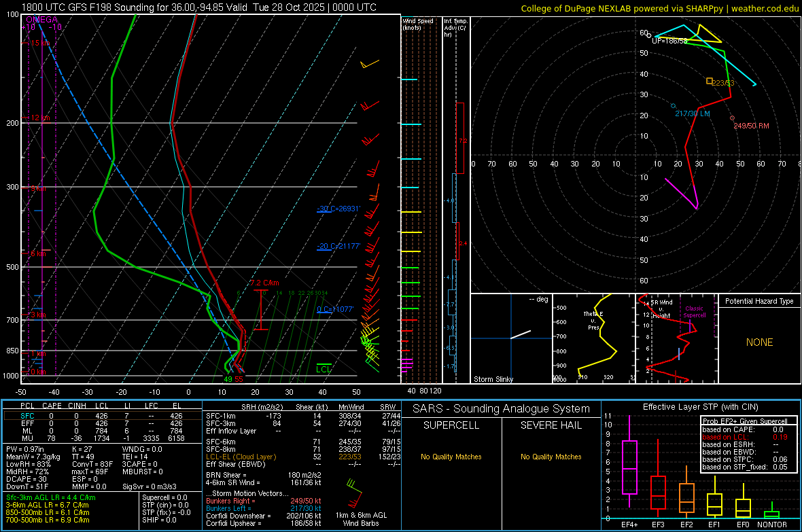Image resolution: width=802 pixels, height=532 pixels.
Task: Click the red based on LCL: 0.19 line
Action: (745, 437)
